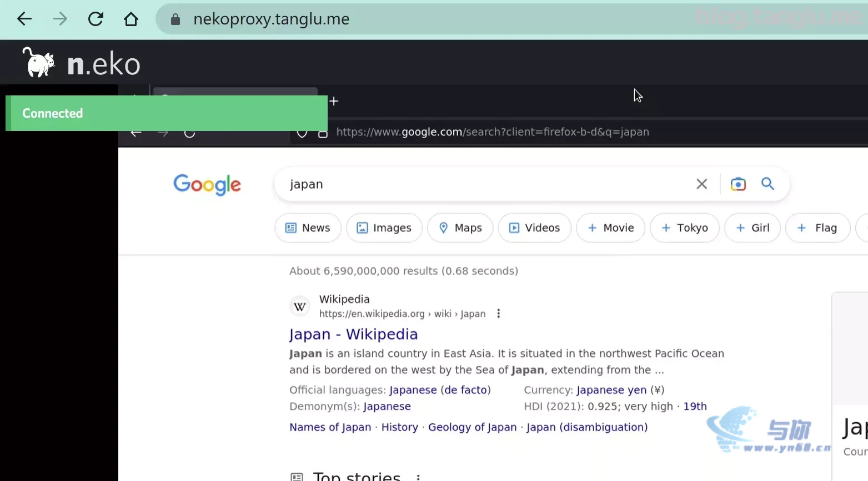Click the Wikipedia W favicon
This screenshot has width=868, height=481.
[x=300, y=307]
